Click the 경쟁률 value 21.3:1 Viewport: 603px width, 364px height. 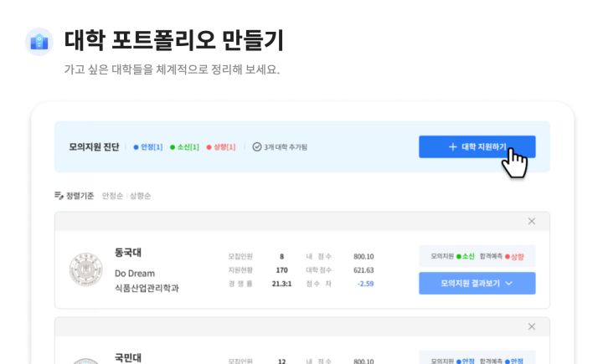coord(281,284)
